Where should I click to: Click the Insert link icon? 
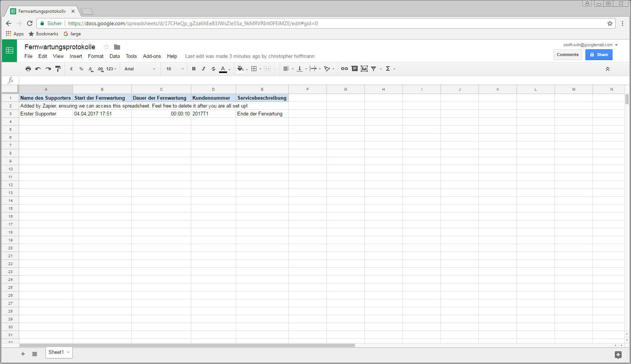[x=344, y=69]
